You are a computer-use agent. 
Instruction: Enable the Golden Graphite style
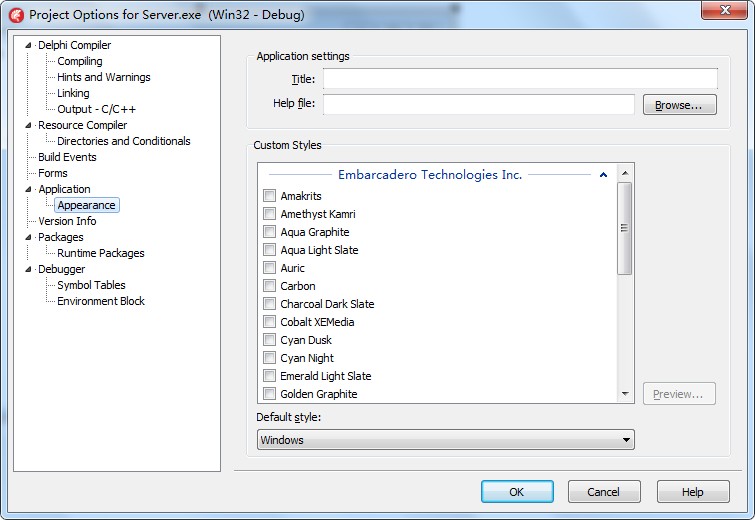point(269,394)
